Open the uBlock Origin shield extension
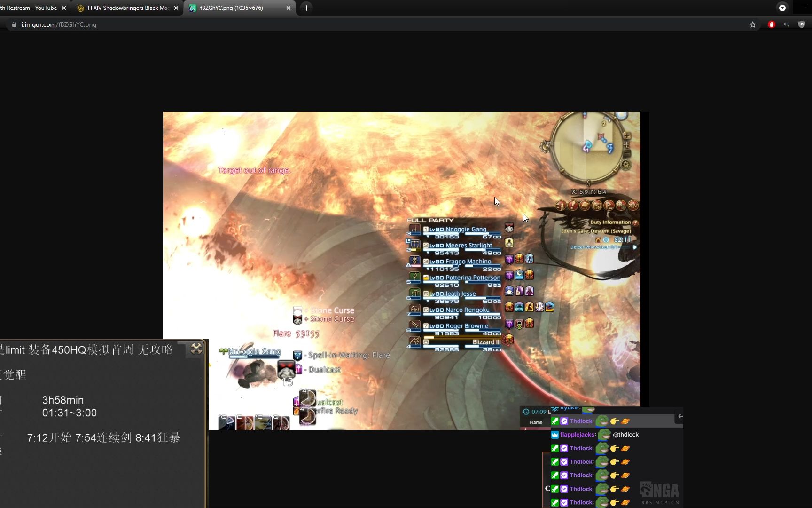The image size is (812, 508). click(802, 24)
